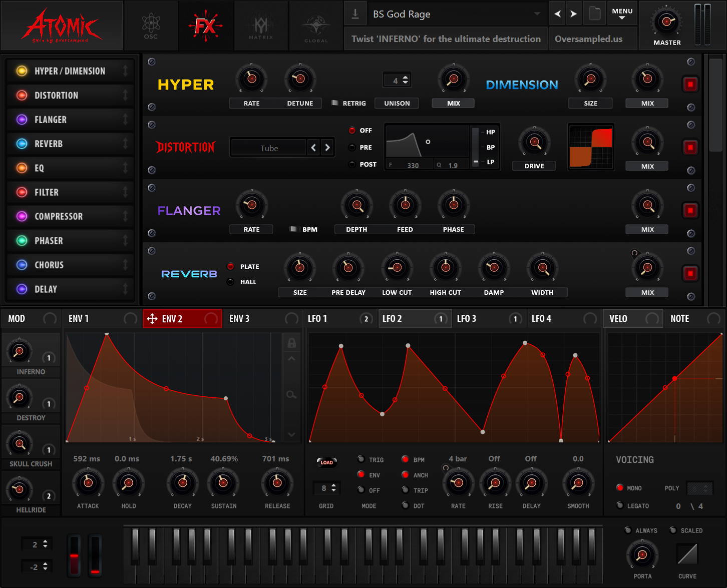
Task: Change Hyper unison voice count stepper
Action: pos(406,80)
